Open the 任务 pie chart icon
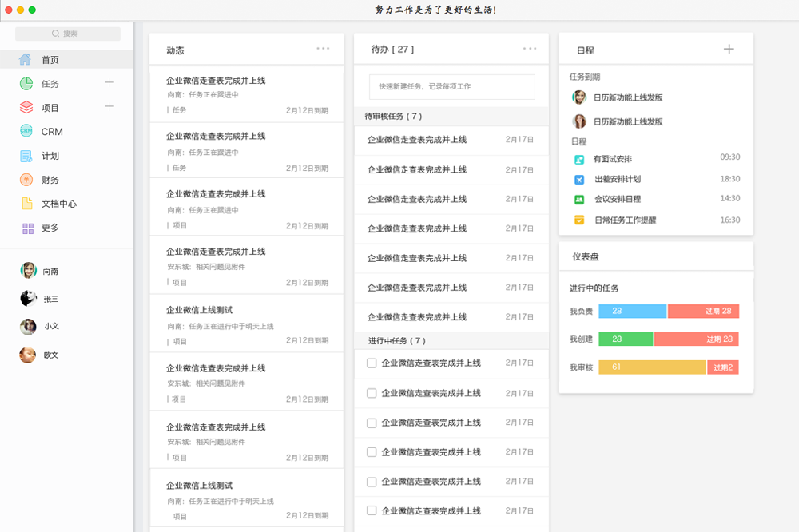 (26, 84)
